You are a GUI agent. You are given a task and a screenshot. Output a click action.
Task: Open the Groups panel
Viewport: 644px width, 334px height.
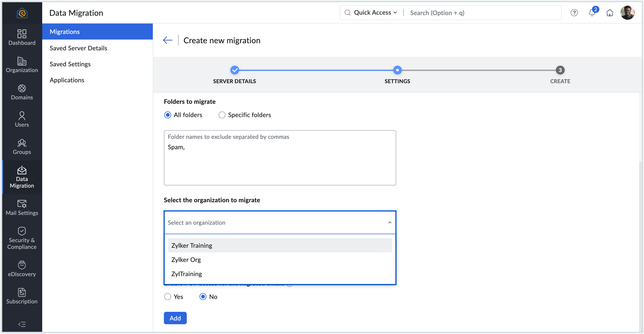click(x=22, y=147)
